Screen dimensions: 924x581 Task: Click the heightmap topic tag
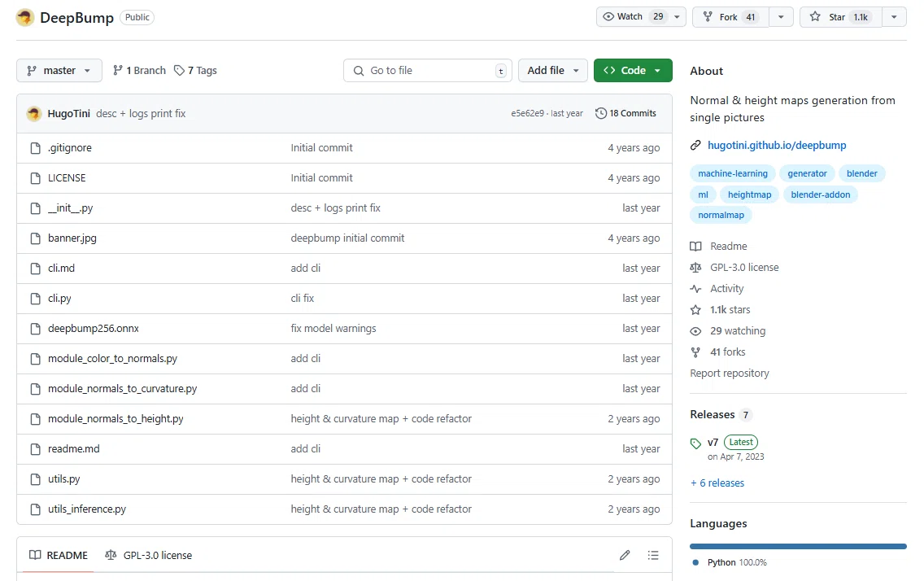click(x=749, y=194)
